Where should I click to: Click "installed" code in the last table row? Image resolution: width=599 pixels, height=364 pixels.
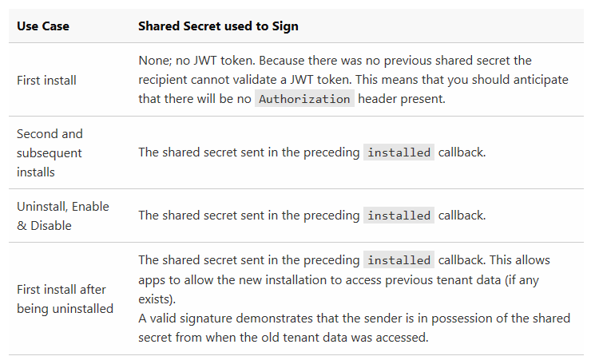[x=399, y=260]
